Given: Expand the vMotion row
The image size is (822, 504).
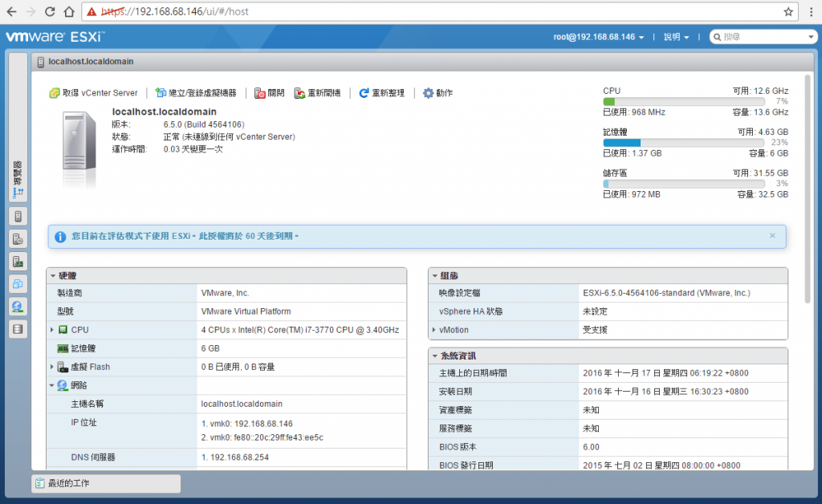Looking at the screenshot, I should click(x=433, y=330).
